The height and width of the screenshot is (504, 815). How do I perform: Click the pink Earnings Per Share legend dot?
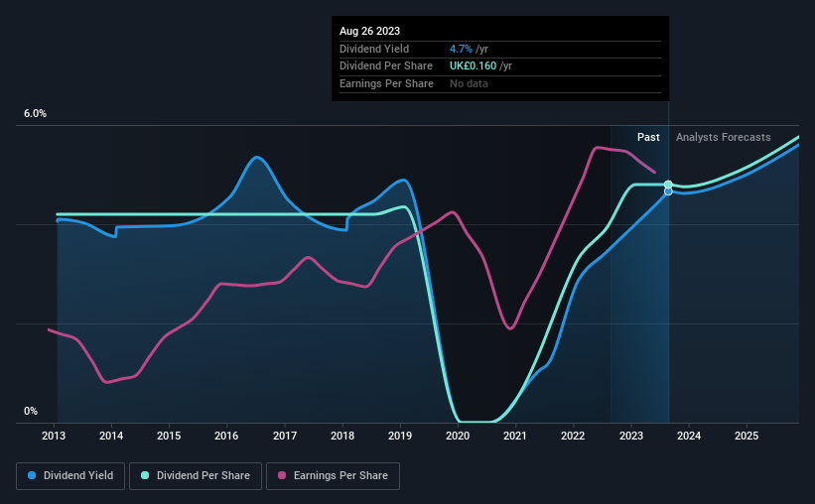pos(282,475)
